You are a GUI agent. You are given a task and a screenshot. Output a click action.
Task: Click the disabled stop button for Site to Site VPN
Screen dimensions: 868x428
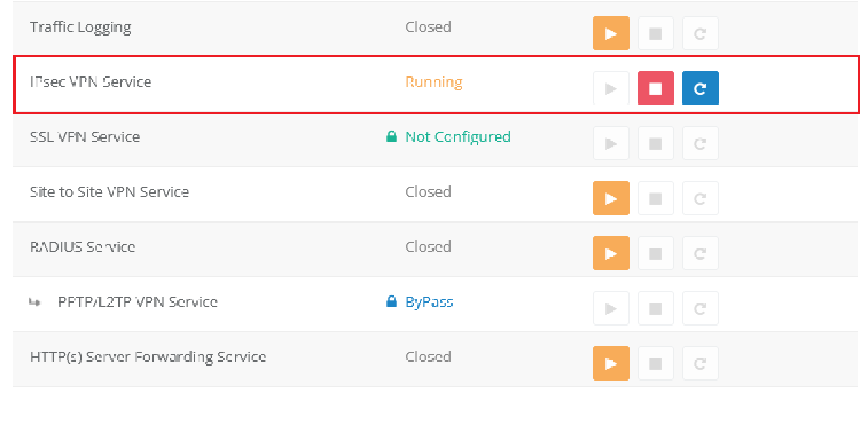click(x=655, y=199)
